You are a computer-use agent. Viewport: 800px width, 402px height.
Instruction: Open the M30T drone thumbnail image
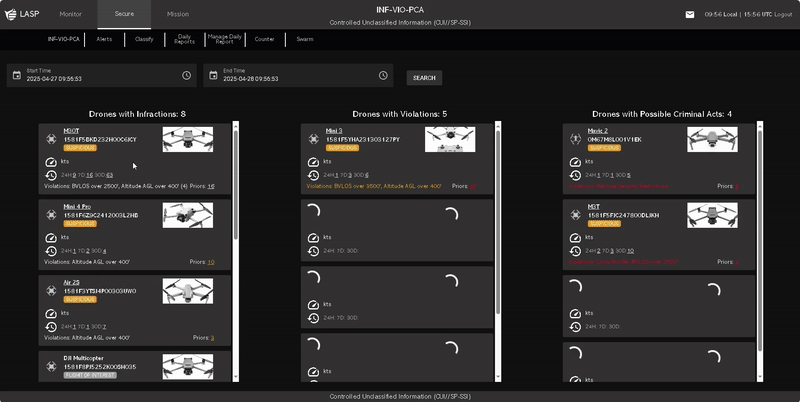188,139
